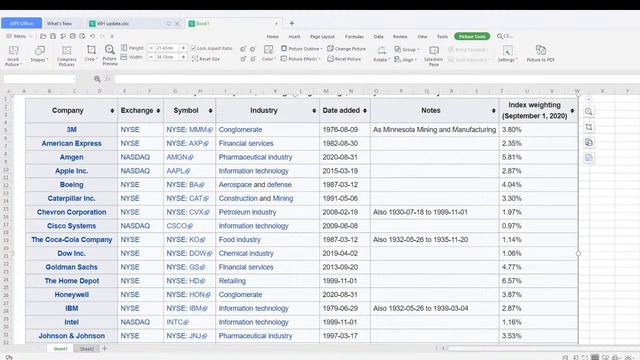Screen dimensions: 640x360
Task: Open the Rotate options
Action: (381, 53)
